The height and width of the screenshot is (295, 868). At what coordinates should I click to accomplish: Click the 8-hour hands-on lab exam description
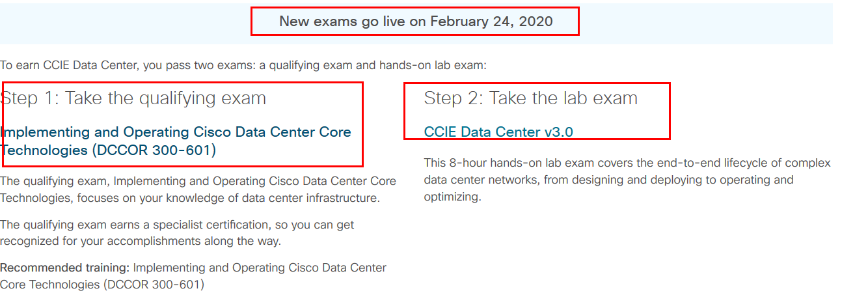click(627, 180)
